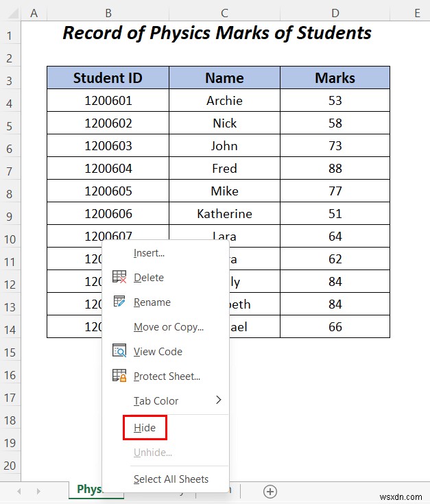Select Mike's marks cell 77
Image resolution: width=430 pixels, height=504 pixels.
[335, 191]
